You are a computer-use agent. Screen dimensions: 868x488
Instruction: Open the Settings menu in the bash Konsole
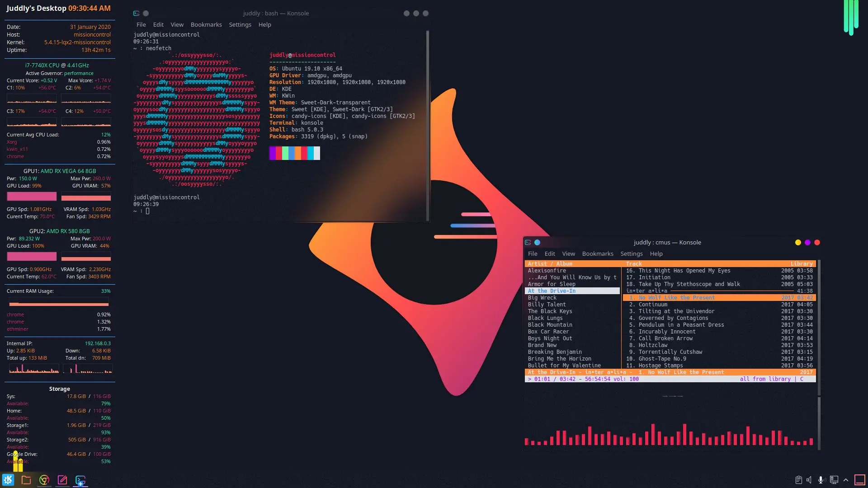[240, 25]
